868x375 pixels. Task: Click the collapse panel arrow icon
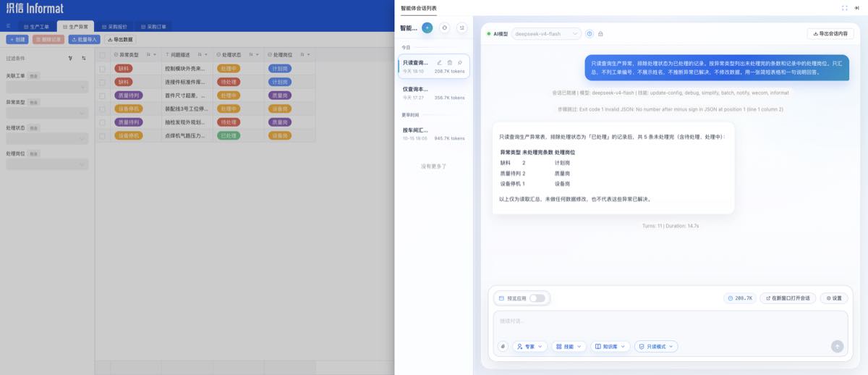tap(856, 7)
